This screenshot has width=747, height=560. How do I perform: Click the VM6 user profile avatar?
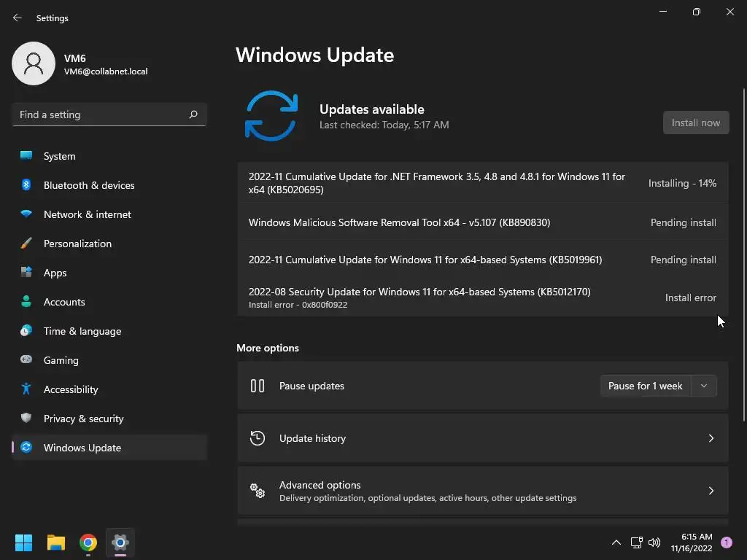tap(34, 63)
